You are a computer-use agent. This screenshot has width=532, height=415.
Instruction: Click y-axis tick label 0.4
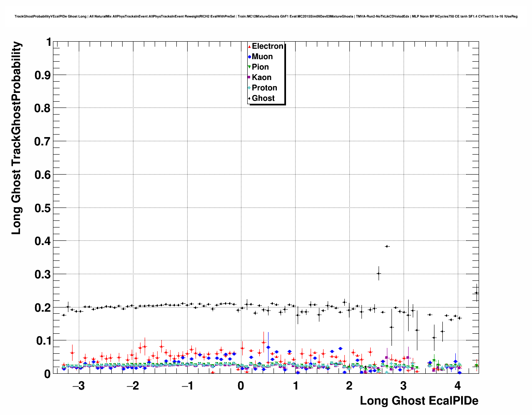[43, 241]
